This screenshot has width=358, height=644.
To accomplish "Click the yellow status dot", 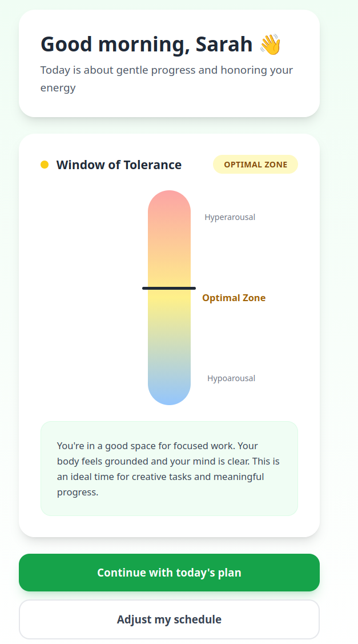I will click(x=45, y=165).
